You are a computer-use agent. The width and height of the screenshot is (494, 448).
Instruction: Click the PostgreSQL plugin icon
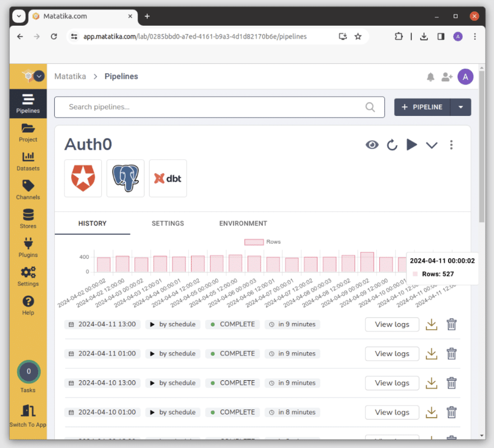(125, 178)
